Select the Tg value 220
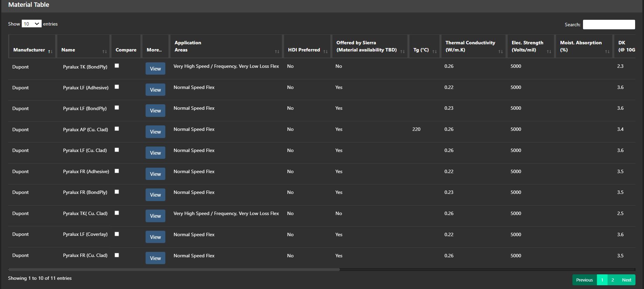This screenshot has height=289, width=644. click(x=416, y=129)
